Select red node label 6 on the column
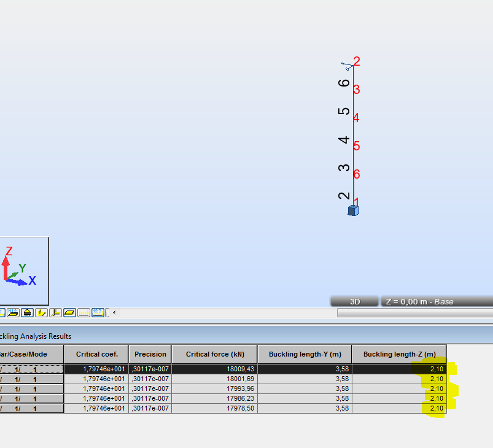The image size is (493, 448). click(357, 174)
